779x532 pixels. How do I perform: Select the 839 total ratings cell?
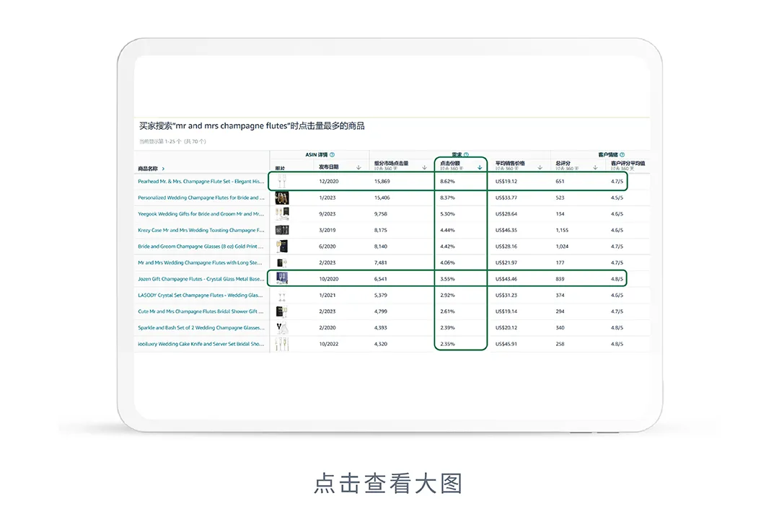tap(560, 279)
